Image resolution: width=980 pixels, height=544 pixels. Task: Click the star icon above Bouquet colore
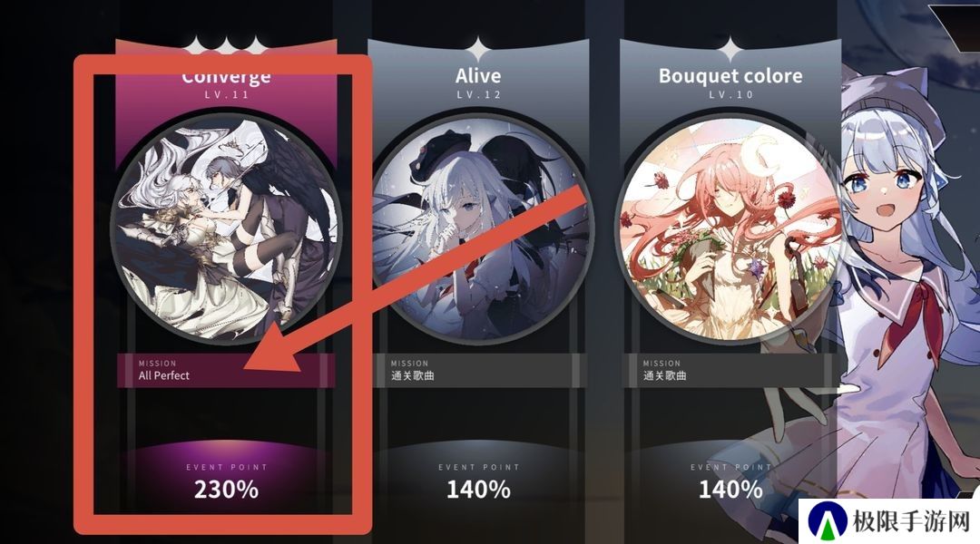click(x=730, y=50)
